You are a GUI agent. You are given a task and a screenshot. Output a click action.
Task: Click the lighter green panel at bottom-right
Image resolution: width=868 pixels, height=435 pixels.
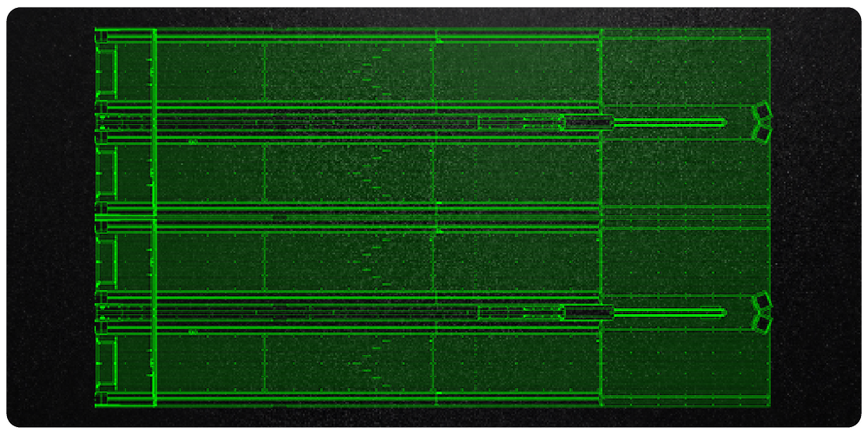point(684,365)
